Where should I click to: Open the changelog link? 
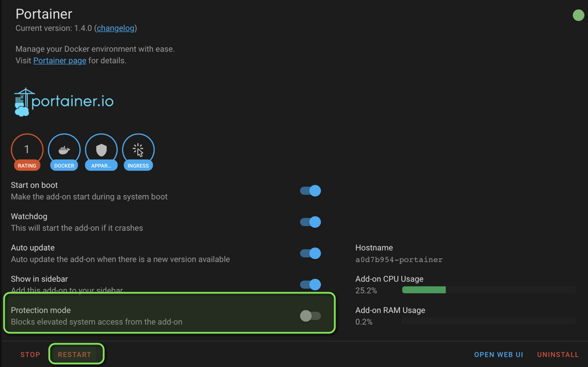(x=115, y=28)
